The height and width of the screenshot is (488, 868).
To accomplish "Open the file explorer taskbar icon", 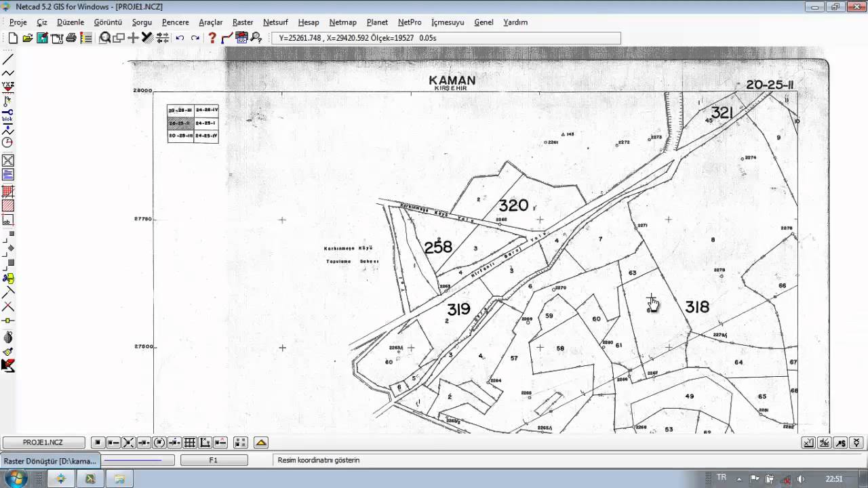I will pos(119,479).
